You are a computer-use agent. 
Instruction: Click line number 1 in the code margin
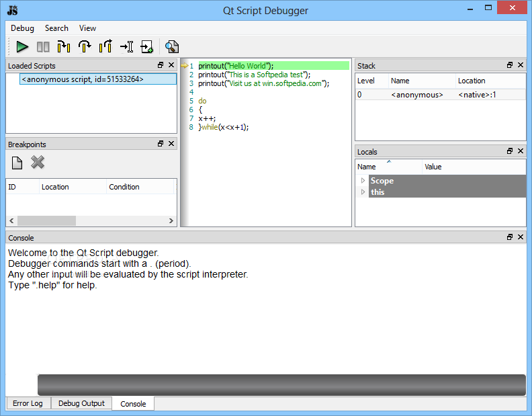click(191, 66)
